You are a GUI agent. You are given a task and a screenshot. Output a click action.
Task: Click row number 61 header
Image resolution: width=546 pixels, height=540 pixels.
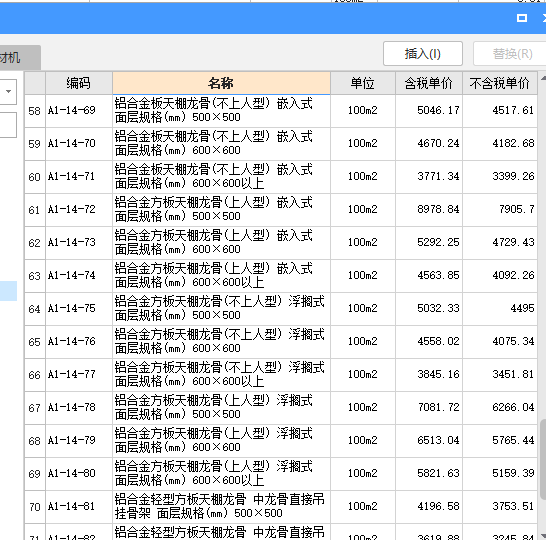click(35, 210)
